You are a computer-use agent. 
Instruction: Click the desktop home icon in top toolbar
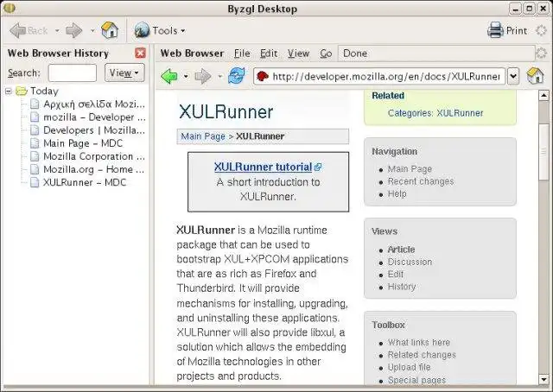[110, 30]
